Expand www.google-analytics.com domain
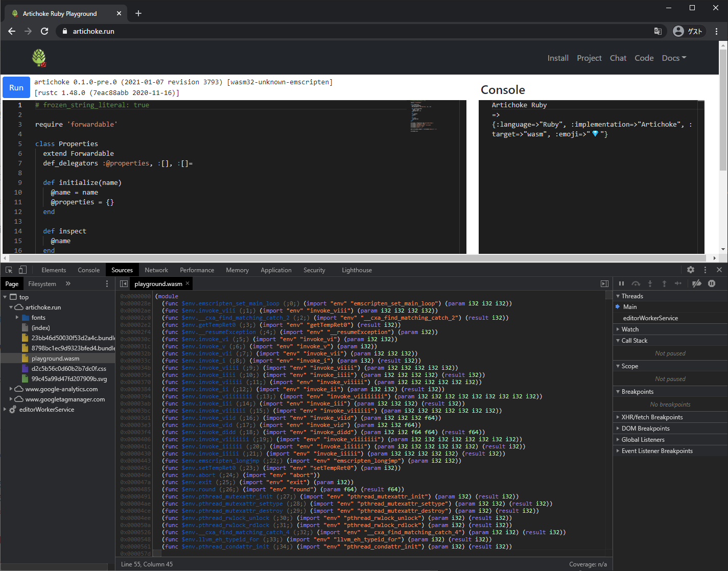This screenshot has height=571, width=728. click(x=11, y=389)
